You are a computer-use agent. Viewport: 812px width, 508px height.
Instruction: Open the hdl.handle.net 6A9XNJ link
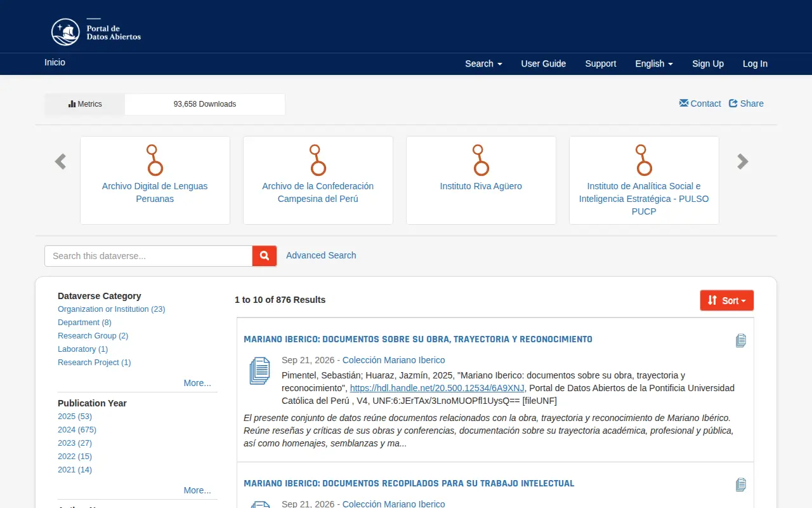(437, 388)
